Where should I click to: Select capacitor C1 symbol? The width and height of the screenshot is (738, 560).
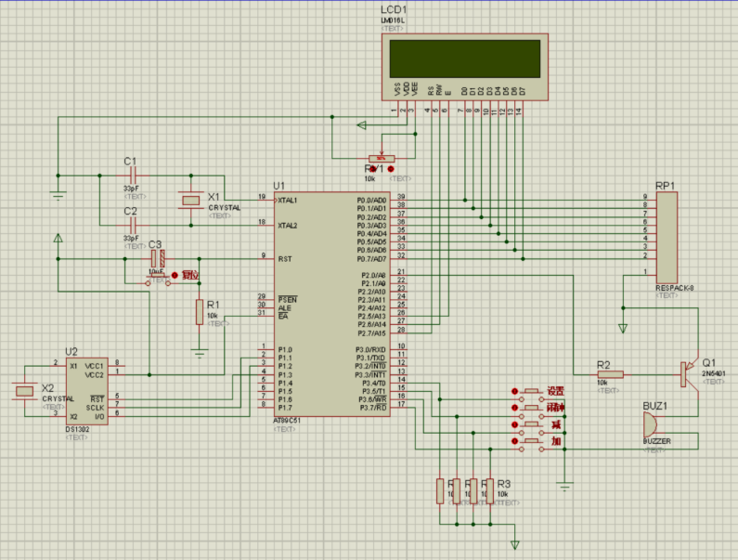[133, 176]
